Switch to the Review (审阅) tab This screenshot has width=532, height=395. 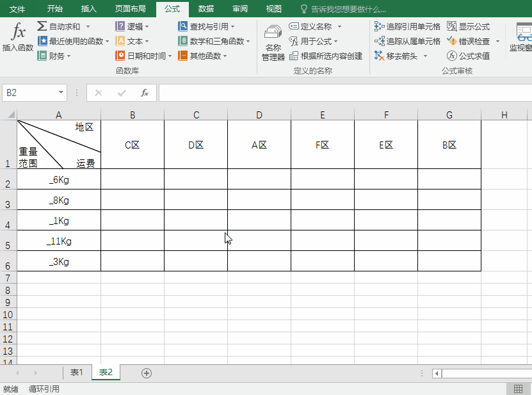(240, 9)
